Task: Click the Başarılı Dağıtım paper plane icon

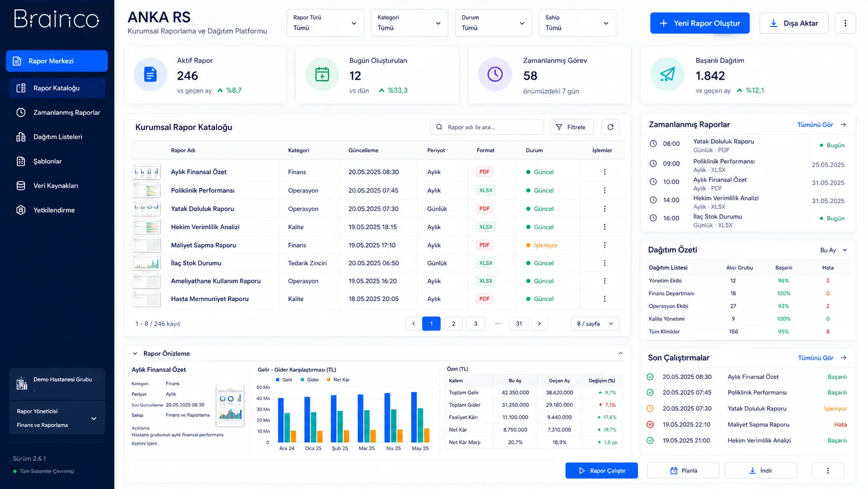Action: point(667,74)
